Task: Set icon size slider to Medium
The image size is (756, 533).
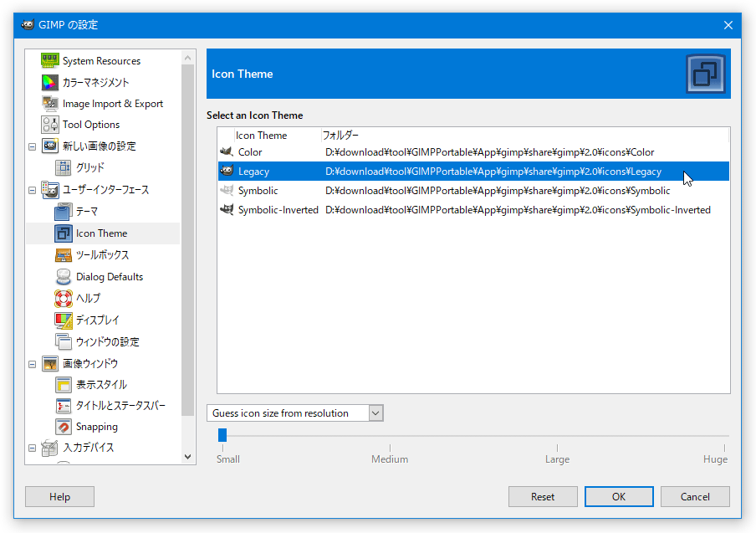Action: coord(390,436)
